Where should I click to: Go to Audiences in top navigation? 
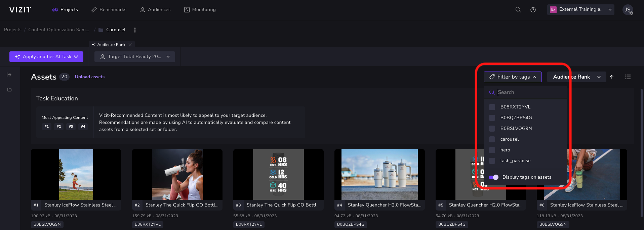point(155,10)
